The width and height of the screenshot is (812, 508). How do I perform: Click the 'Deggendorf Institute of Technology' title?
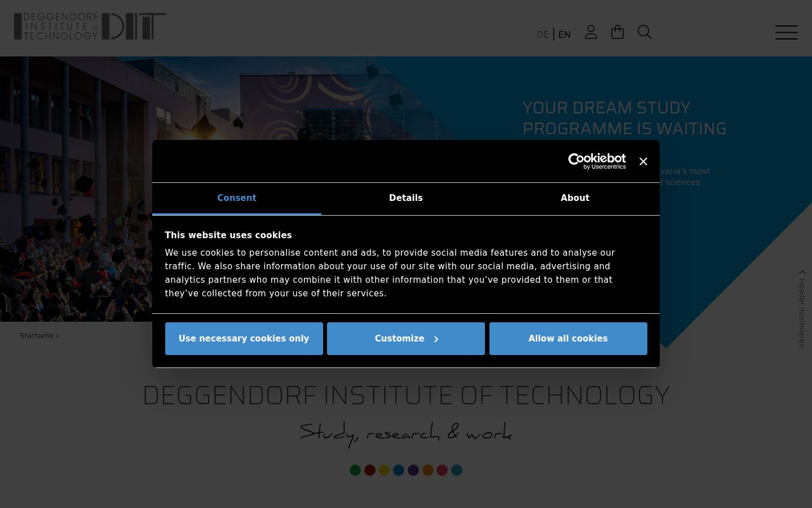tap(406, 395)
